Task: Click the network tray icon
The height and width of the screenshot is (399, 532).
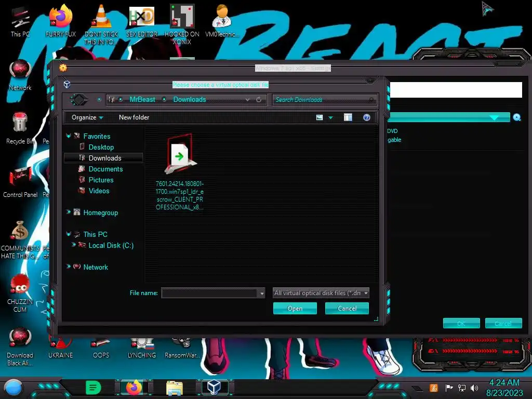Action: coord(462,388)
